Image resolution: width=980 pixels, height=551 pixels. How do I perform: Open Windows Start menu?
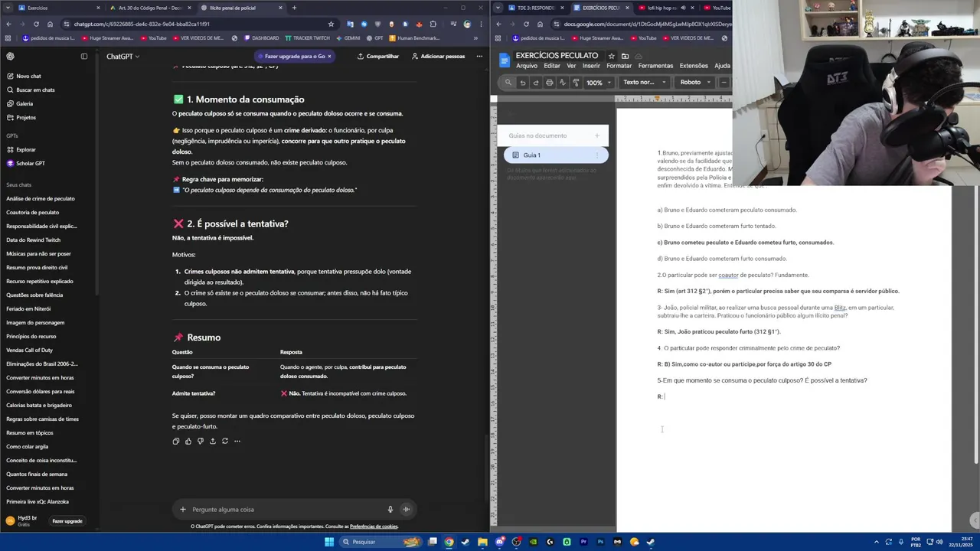(x=329, y=542)
